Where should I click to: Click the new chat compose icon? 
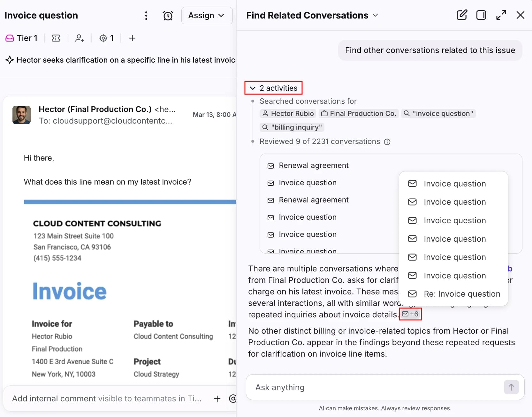(462, 15)
